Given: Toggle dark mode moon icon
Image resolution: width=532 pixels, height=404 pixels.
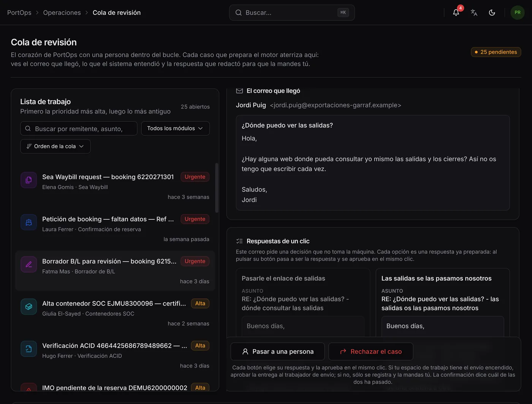Looking at the screenshot, I should 492,13.
